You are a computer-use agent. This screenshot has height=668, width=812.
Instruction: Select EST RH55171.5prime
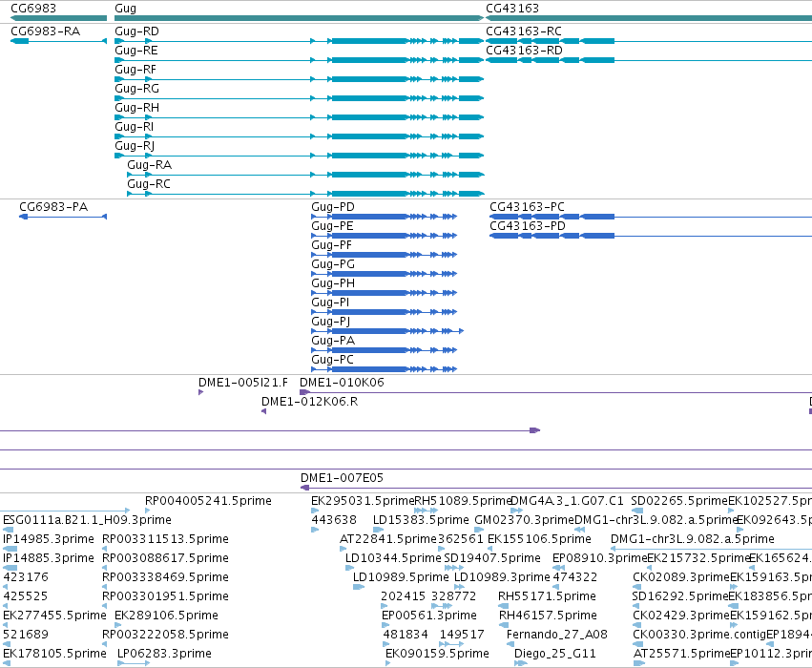547,596
